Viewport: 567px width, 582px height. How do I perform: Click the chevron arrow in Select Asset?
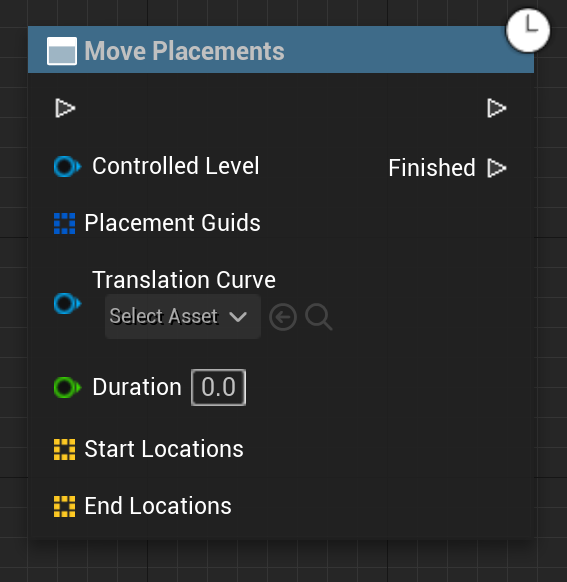pyautogui.click(x=238, y=317)
